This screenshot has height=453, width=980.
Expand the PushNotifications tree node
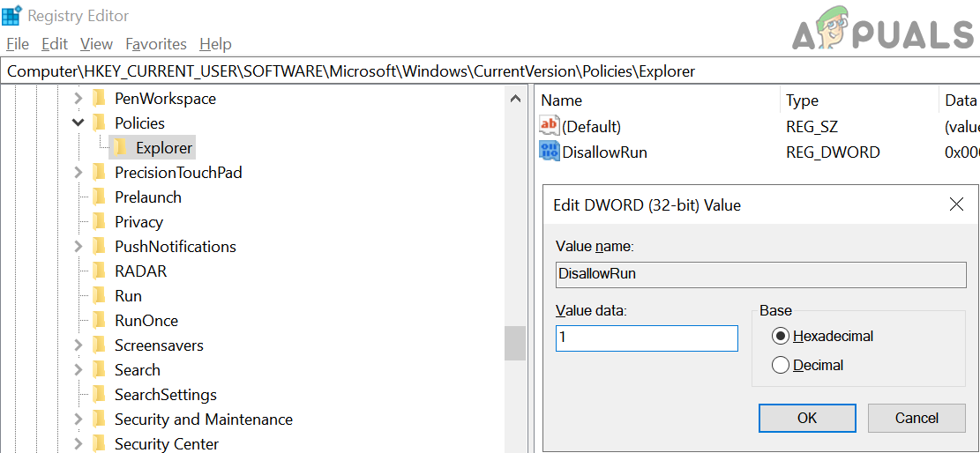78,246
